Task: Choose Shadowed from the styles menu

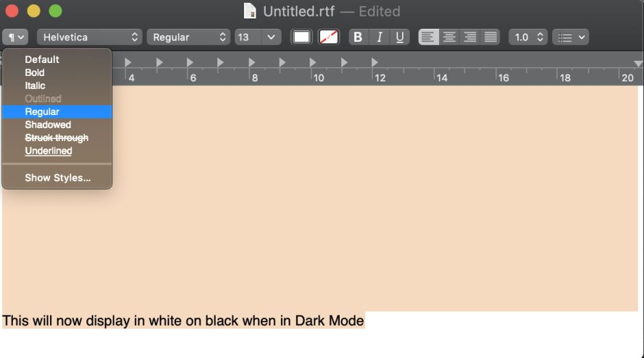Action: [48, 125]
